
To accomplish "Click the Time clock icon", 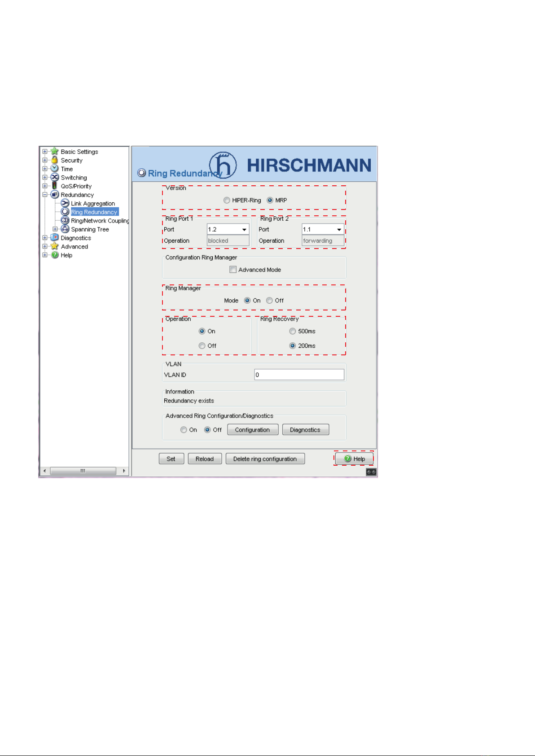I will [55, 168].
